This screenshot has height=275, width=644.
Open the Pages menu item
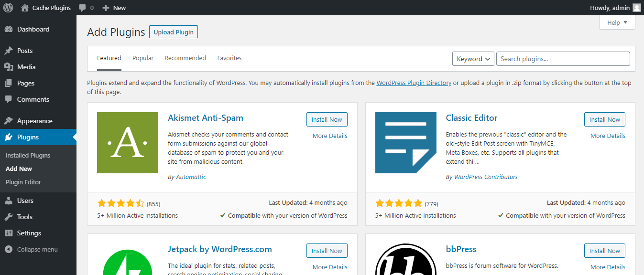coord(38,83)
